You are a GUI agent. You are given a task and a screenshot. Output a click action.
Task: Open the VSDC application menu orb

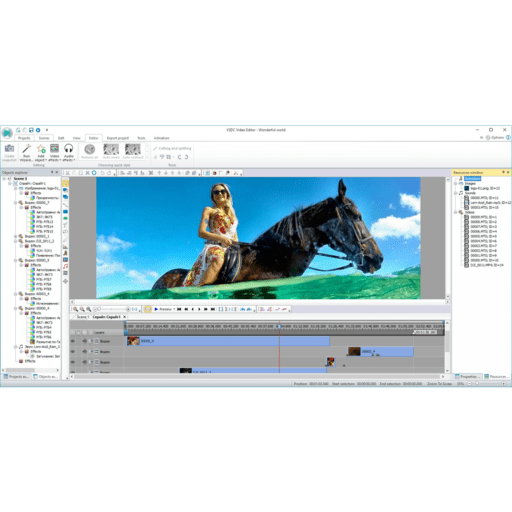coord(7,133)
